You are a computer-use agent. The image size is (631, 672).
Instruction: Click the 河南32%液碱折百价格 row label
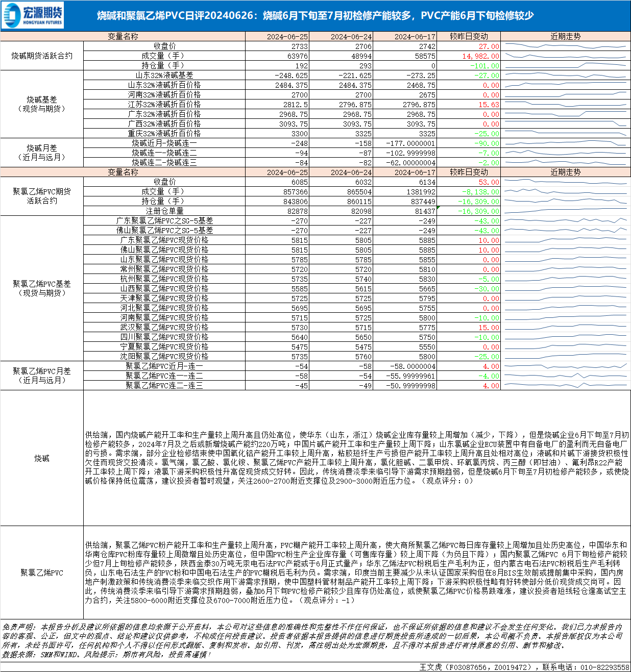point(164,95)
